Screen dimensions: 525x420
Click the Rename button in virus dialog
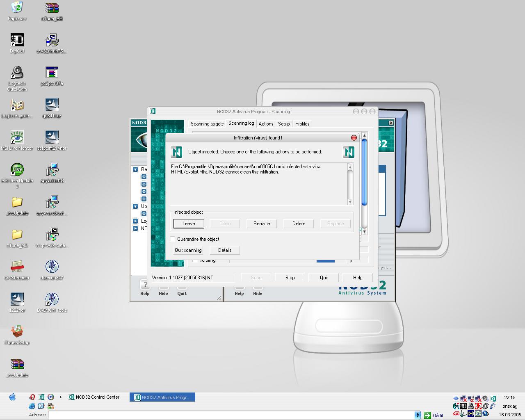pyautogui.click(x=262, y=224)
